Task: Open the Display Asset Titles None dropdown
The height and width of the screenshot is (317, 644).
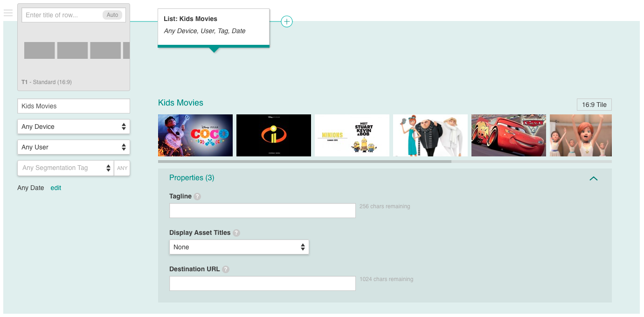Action: (239, 247)
